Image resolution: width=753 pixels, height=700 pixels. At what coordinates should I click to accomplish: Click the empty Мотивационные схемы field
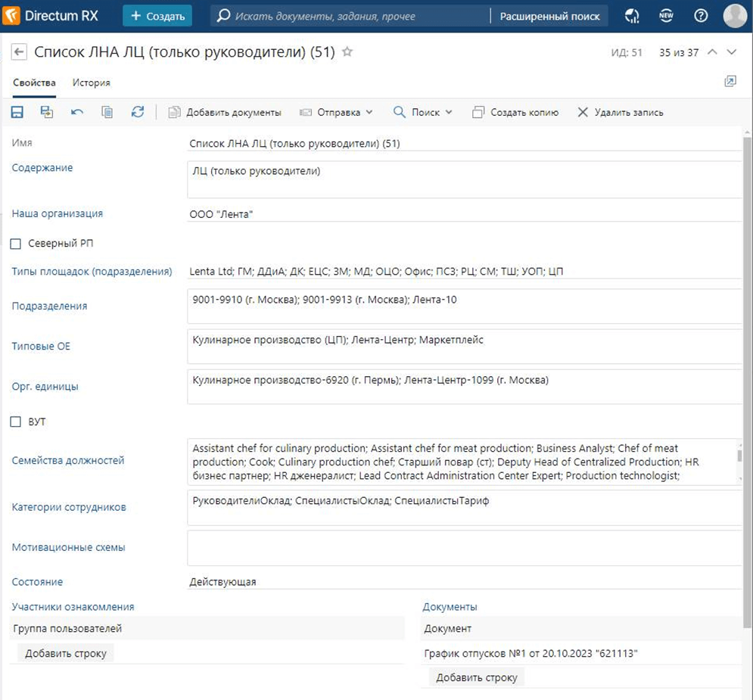point(465,548)
